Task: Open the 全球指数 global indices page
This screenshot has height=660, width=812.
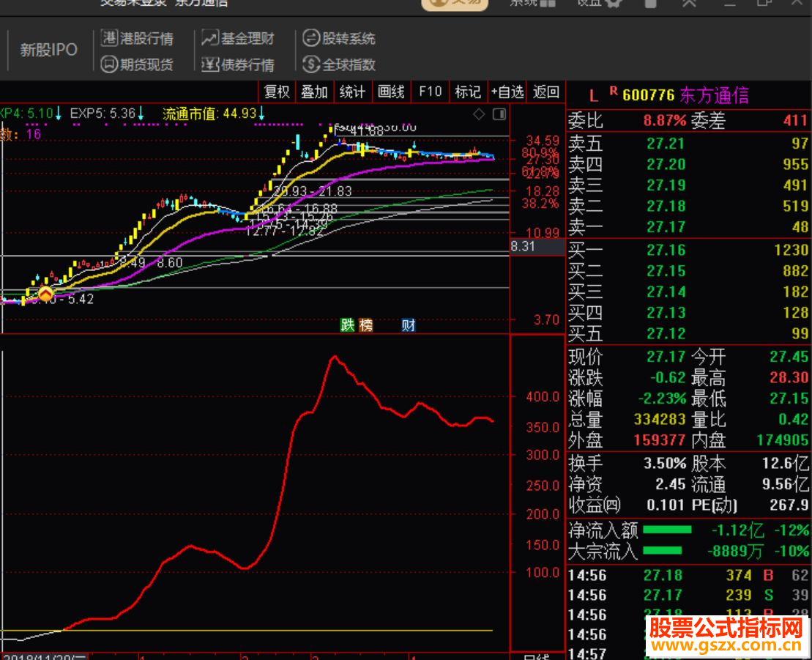Action: pyautogui.click(x=339, y=64)
